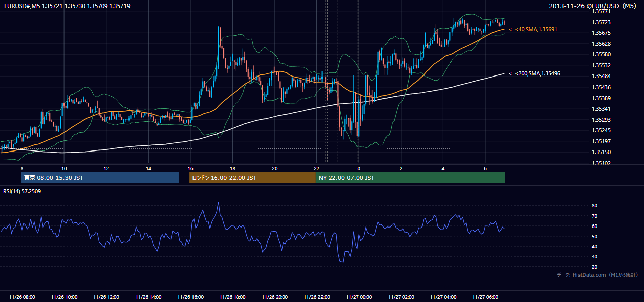Click RSI axis level 40
The width and height of the screenshot is (644, 302).
594,247
